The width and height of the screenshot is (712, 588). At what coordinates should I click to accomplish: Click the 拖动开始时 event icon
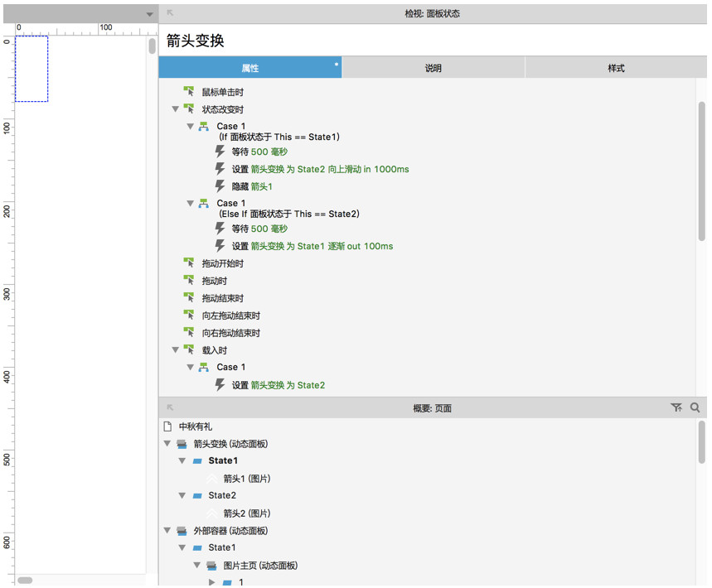189,263
